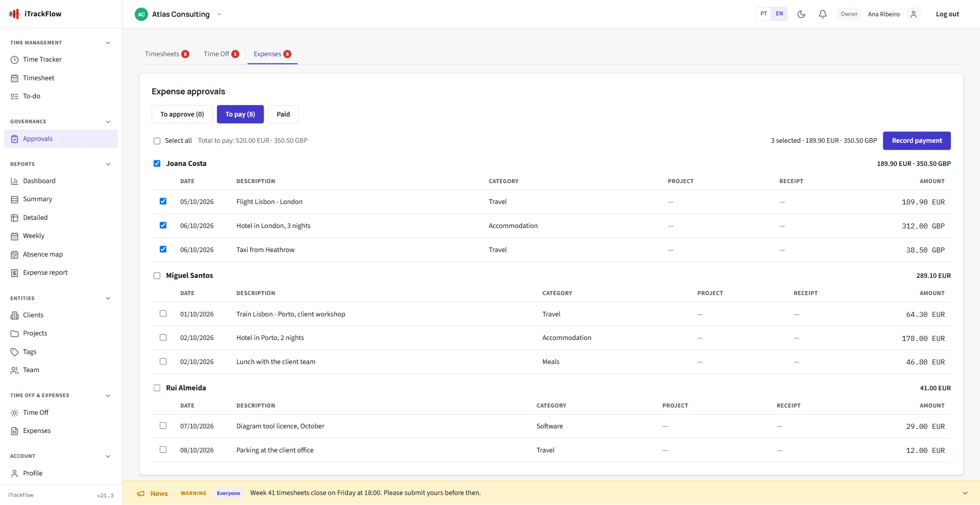Collapse Time Off & Expenses section
This screenshot has height=505, width=980.
[x=108, y=395]
